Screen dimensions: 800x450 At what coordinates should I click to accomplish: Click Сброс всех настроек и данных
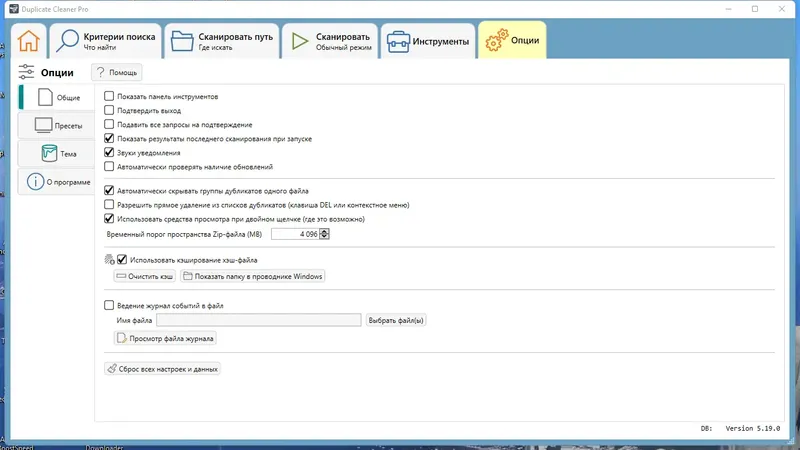(x=162, y=368)
